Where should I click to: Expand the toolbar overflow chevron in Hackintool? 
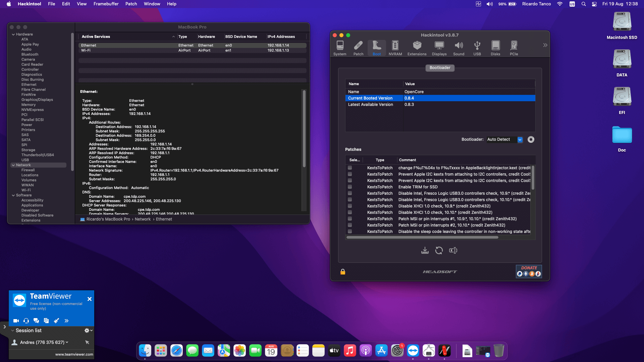(545, 45)
